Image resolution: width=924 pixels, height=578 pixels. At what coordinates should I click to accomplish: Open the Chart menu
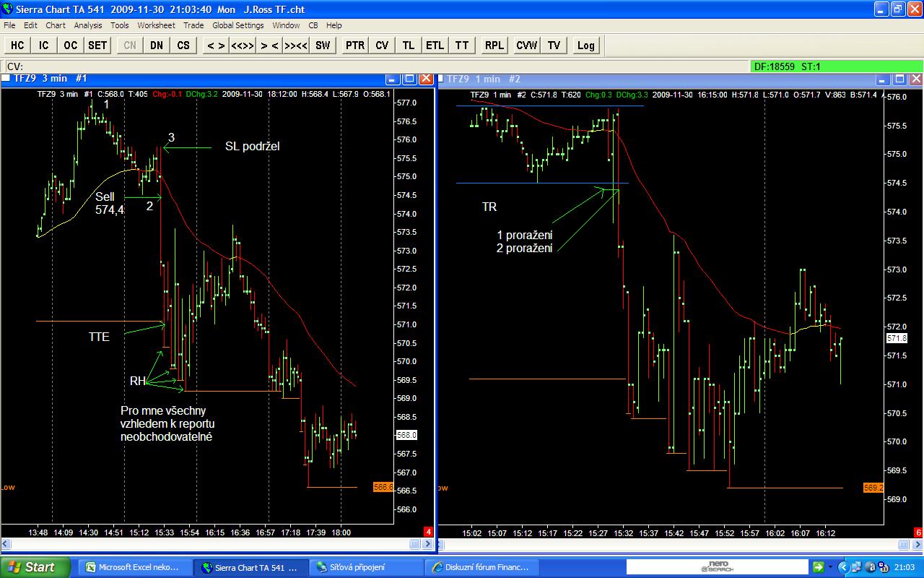(x=56, y=25)
